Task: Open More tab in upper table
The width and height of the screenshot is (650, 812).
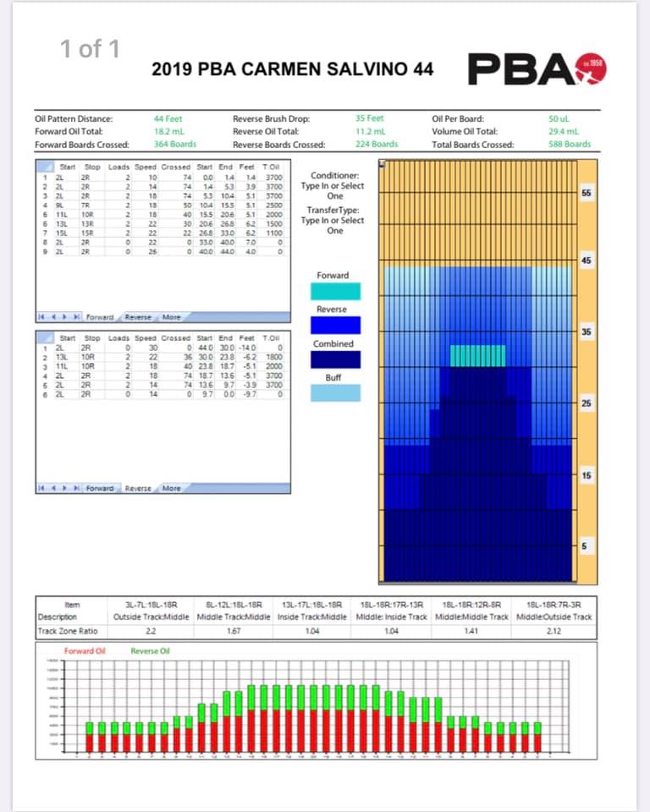Action: click(172, 317)
